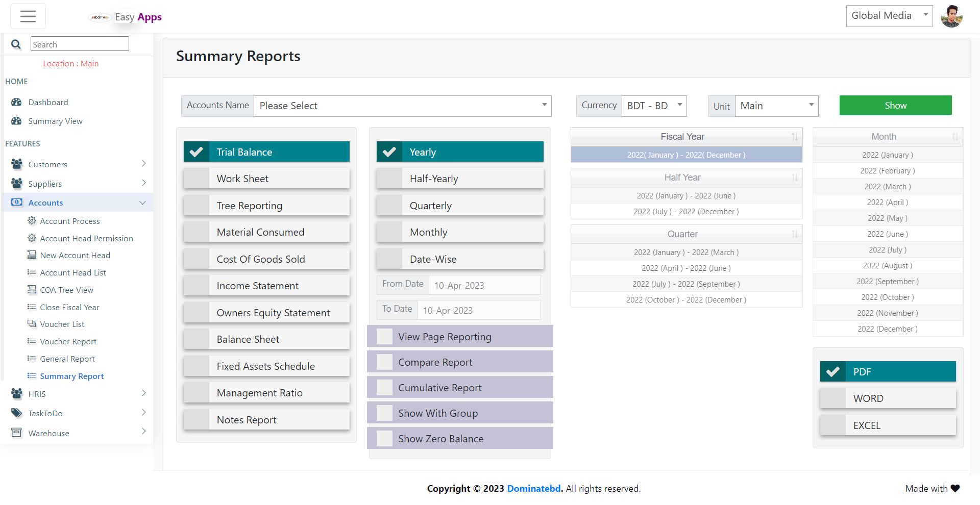Click the search magnifier icon
The image size is (980, 505).
pos(16,44)
